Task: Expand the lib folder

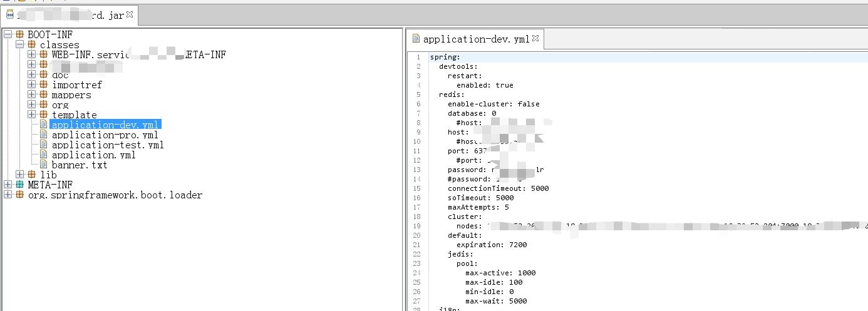Action: [20, 175]
